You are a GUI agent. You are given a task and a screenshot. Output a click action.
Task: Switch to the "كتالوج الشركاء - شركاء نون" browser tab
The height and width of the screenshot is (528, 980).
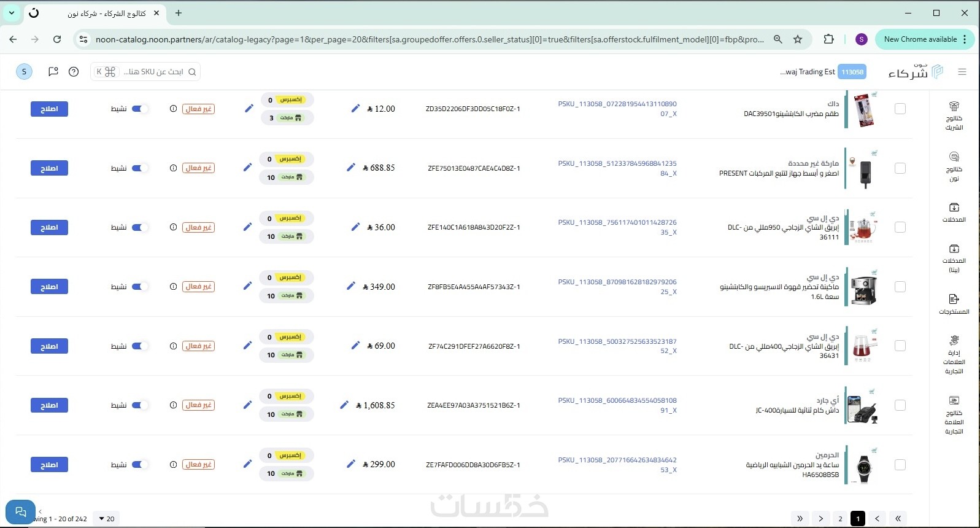click(x=96, y=13)
